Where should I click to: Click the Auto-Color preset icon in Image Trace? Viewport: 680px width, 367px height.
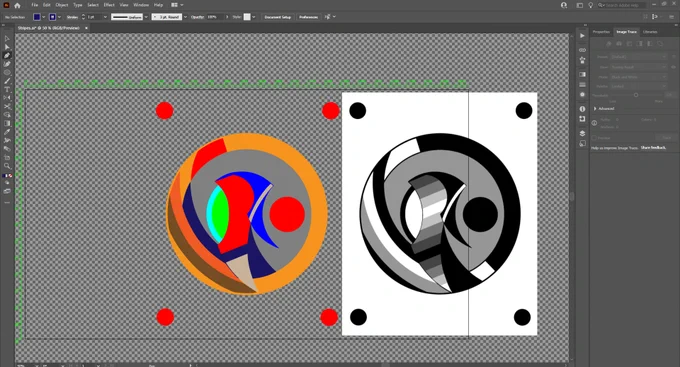608,44
